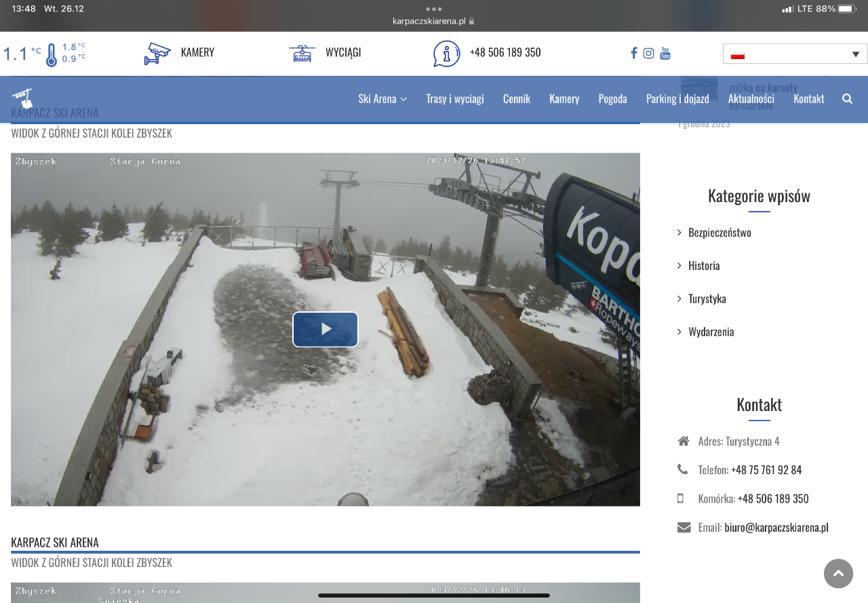Viewport: 868px width, 603px height.
Task: Open the second Zbyszek webcam thumbnail below
Action: point(325,591)
